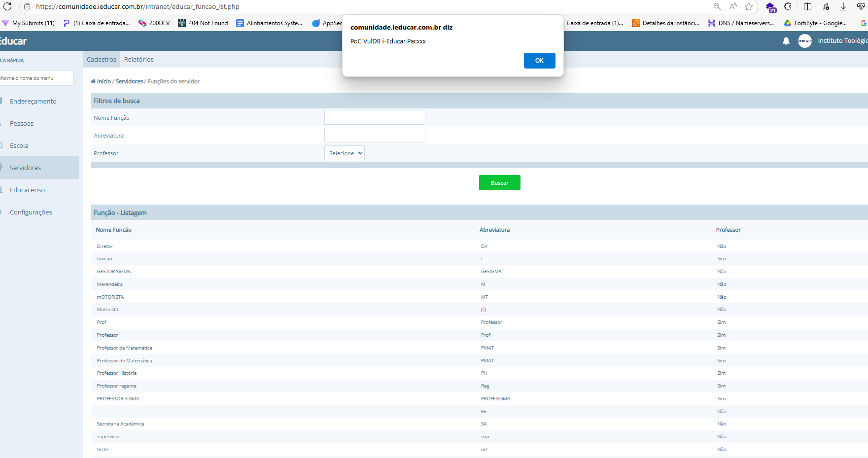868x458 pixels.
Task: Click the SA abbreviation cell
Action: point(484,424)
